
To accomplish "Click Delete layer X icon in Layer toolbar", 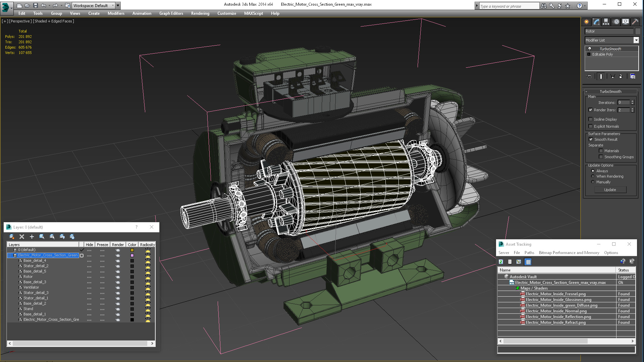I will [x=22, y=237].
